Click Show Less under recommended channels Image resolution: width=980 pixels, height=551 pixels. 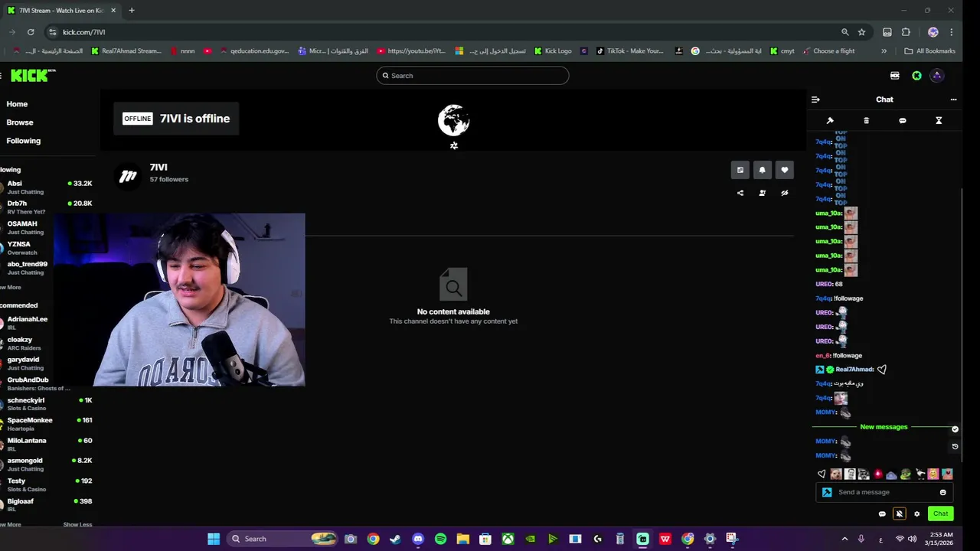pyautogui.click(x=77, y=525)
